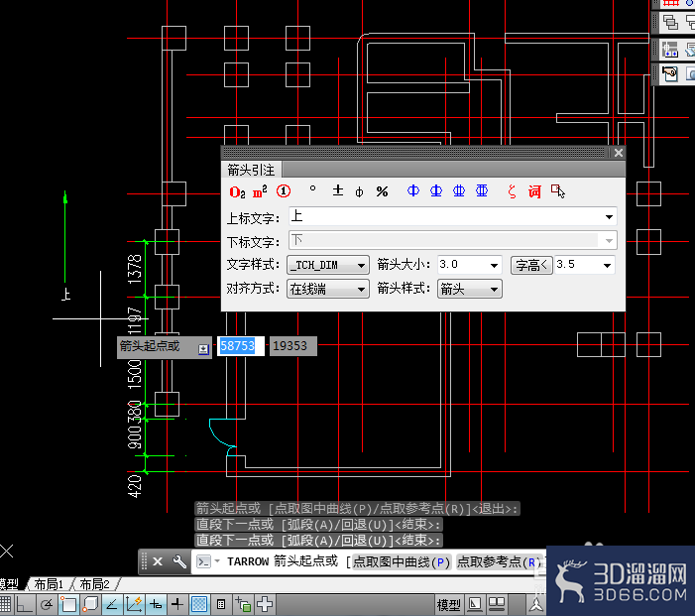
Task: Open command line customize wrench
Action: click(179, 561)
